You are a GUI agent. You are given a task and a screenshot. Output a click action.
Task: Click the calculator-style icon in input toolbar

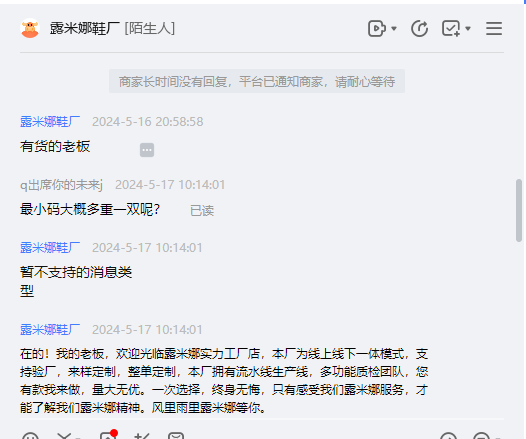point(142,436)
